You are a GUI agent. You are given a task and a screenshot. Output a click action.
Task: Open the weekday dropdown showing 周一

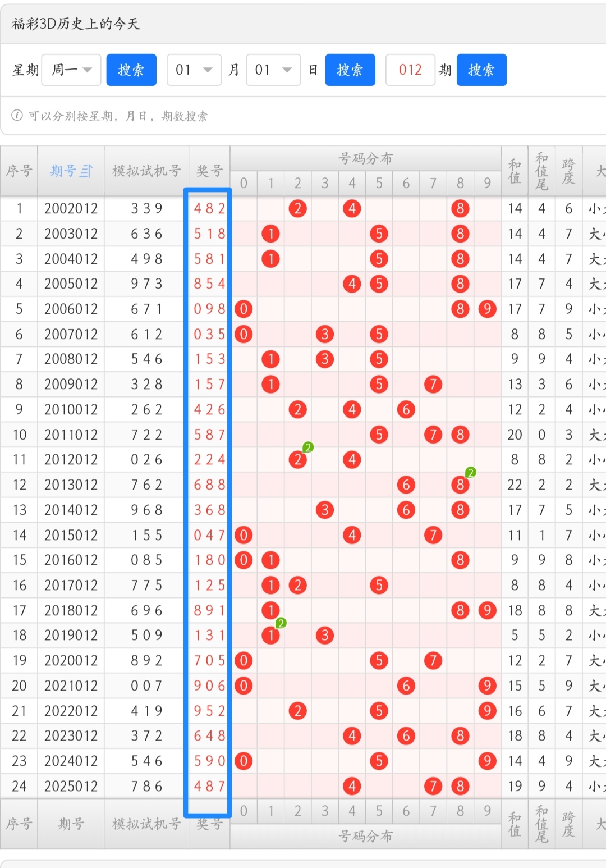coord(71,70)
